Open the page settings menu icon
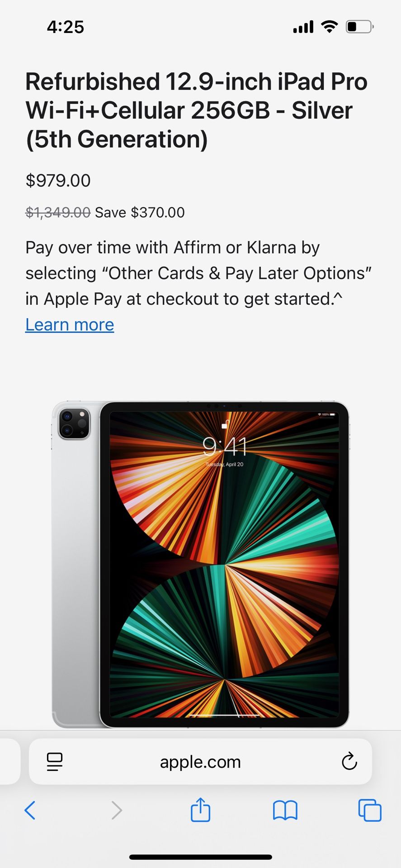Screen dimensions: 401x868 point(55,762)
